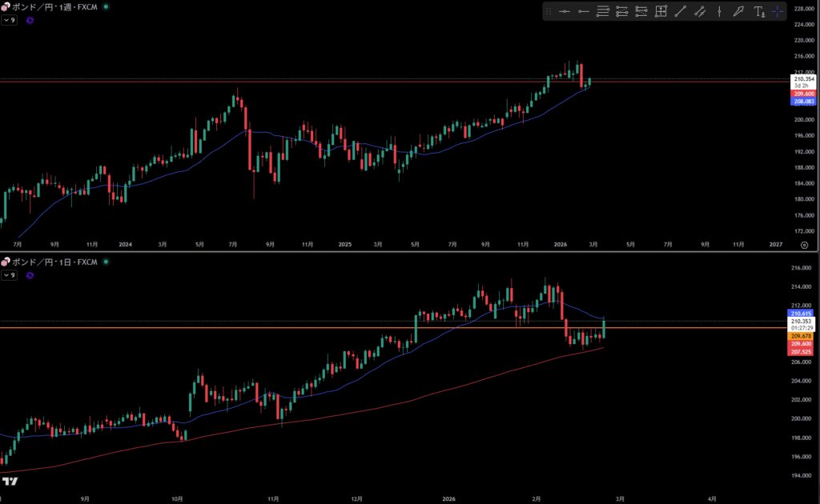This screenshot has width=820, height=504.
Task: Select the vertical line tool
Action: (719, 11)
